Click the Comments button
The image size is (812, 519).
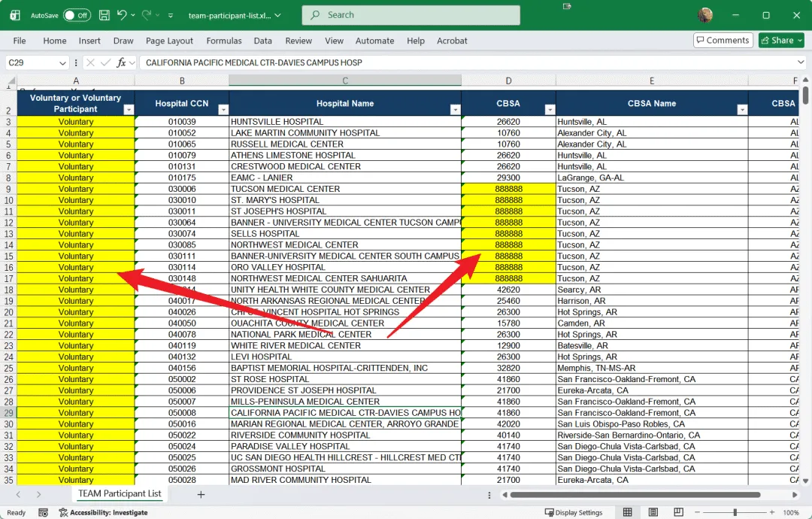(723, 40)
